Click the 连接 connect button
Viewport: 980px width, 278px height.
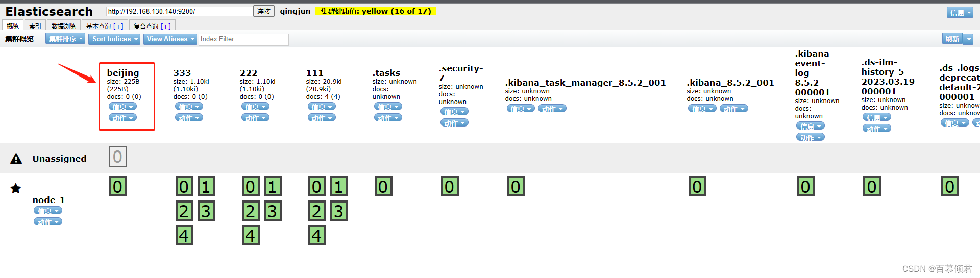pyautogui.click(x=264, y=11)
